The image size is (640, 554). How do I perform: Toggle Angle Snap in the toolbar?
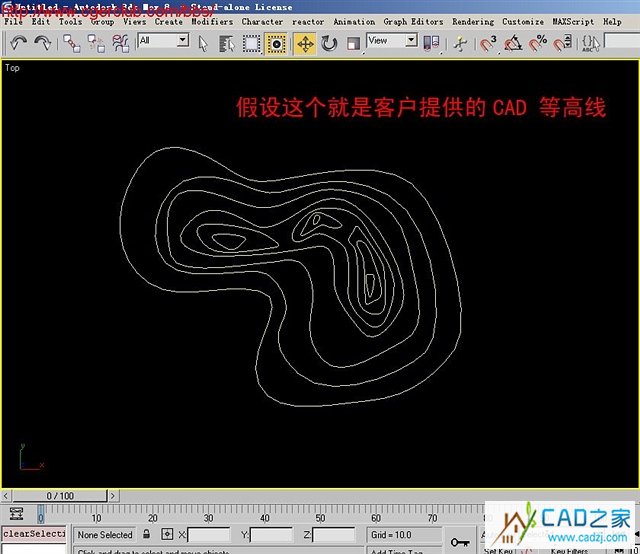coord(512,42)
